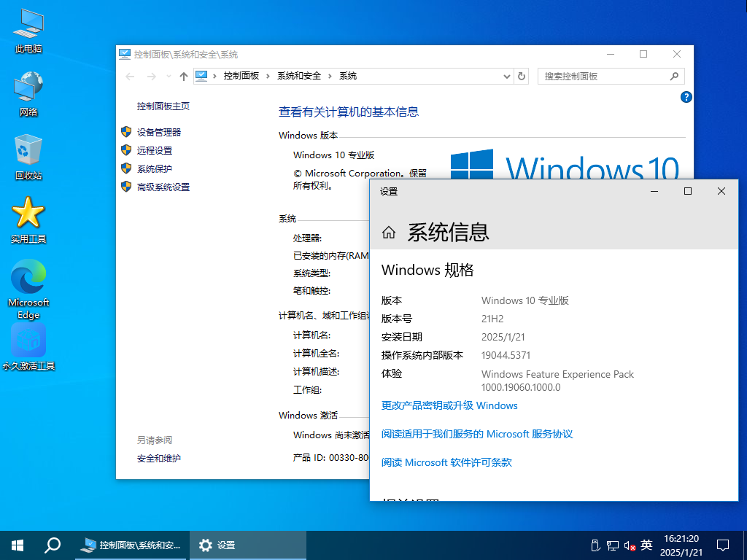Open 阅读适用于我们服务的 Microsoft 服务协议 link
The width and height of the screenshot is (747, 560).
point(477,435)
